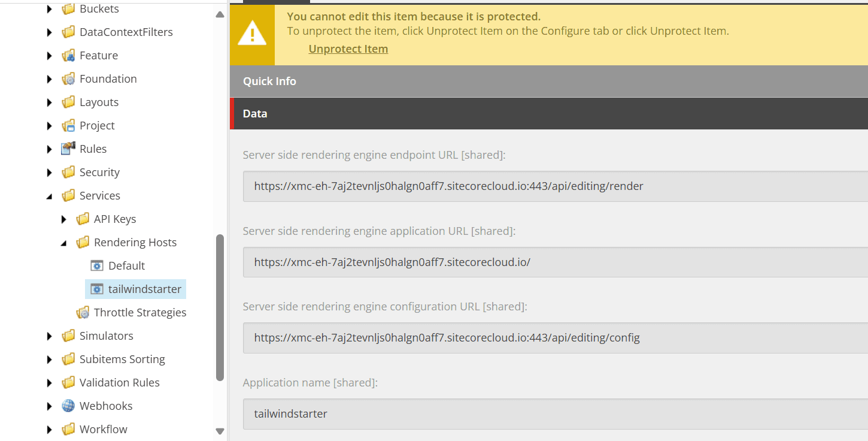
Task: Collapse the Services tree node
Action: click(50, 196)
